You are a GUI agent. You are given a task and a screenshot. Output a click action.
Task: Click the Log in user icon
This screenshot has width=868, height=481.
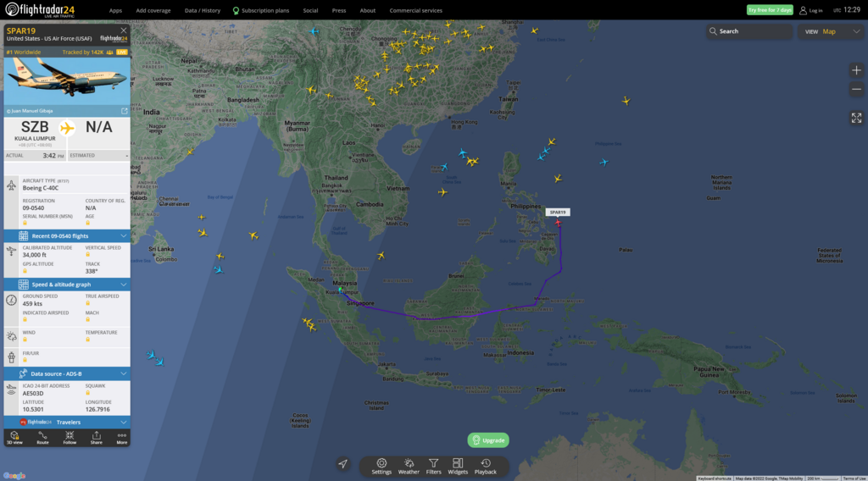(x=803, y=10)
